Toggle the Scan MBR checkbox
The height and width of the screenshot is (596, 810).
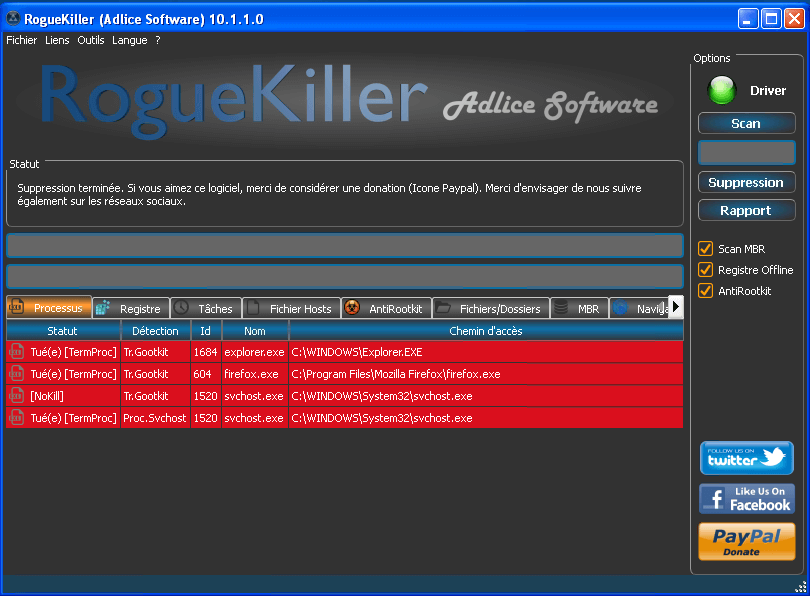(705, 248)
